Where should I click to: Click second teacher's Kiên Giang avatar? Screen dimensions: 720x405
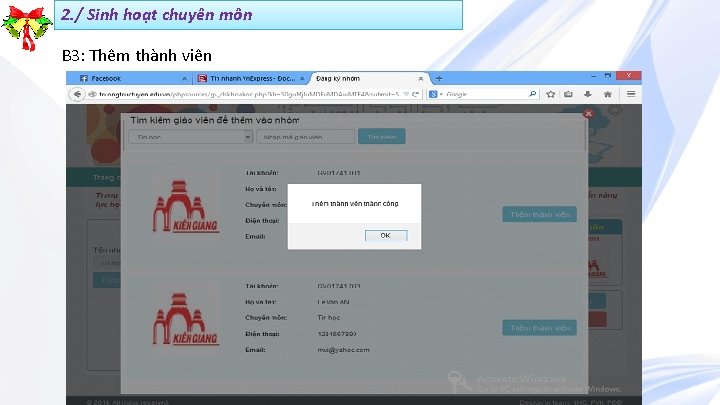[186, 319]
